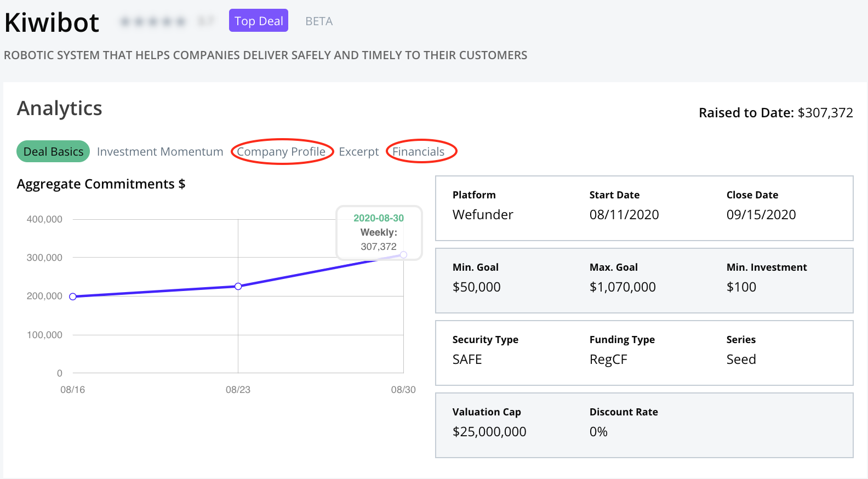Select the Deal Basics tab
The image size is (868, 479).
click(x=53, y=152)
